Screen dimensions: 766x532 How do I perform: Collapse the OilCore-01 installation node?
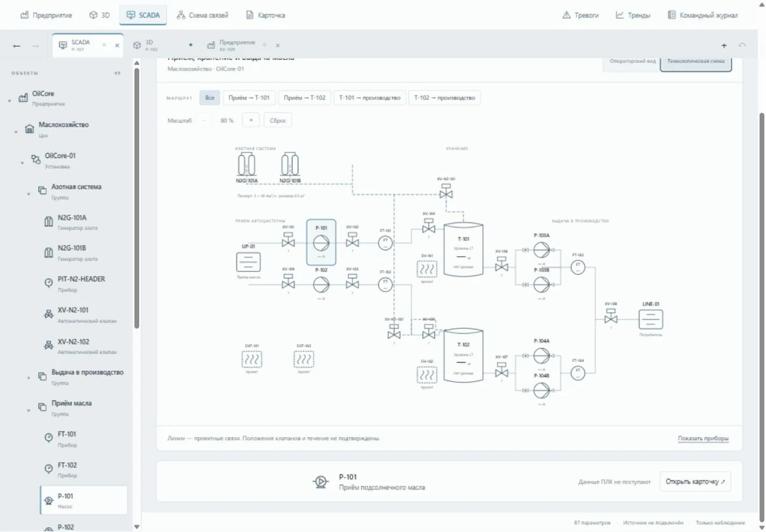[22, 163]
